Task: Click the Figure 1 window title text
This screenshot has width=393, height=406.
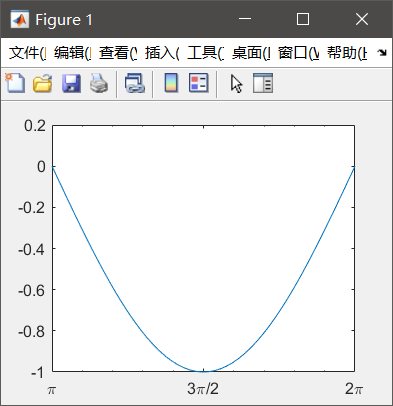Action: point(64,20)
